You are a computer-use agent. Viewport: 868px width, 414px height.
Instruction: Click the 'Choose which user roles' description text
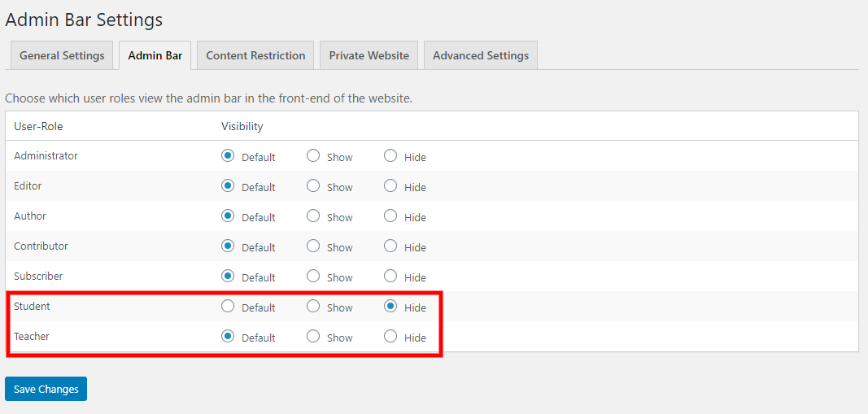tap(209, 99)
